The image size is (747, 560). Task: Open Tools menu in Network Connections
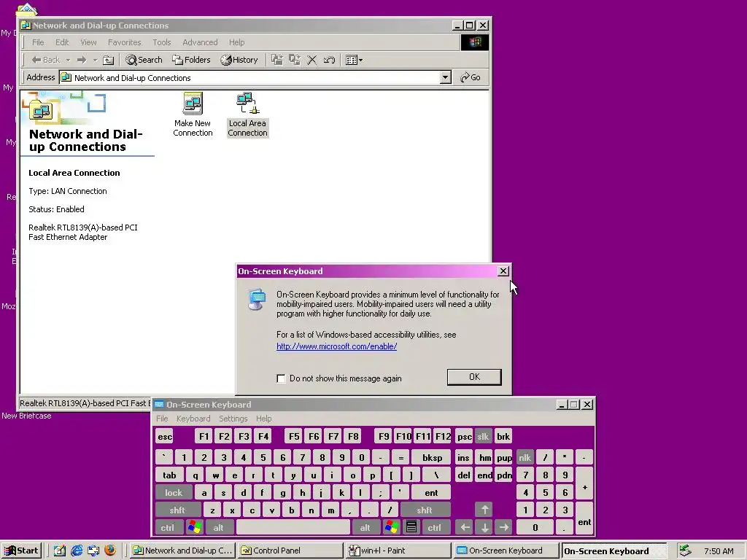pyautogui.click(x=161, y=42)
